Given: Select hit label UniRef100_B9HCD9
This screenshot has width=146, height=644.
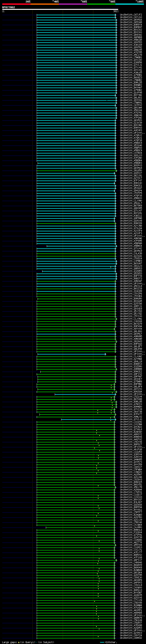Looking at the screenshot, I should [131, 223].
